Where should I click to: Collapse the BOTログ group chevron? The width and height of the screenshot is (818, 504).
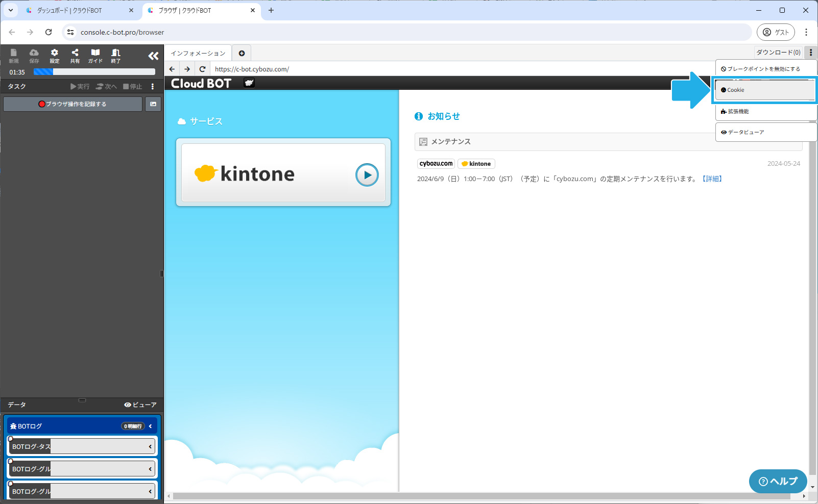(x=151, y=426)
